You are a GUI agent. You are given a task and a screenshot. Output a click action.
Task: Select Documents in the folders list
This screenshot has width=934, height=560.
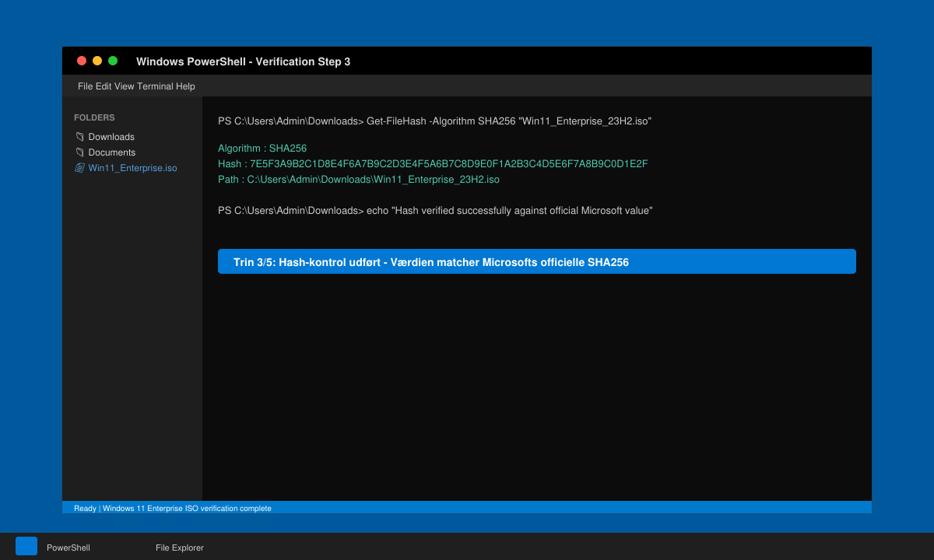[112, 152]
